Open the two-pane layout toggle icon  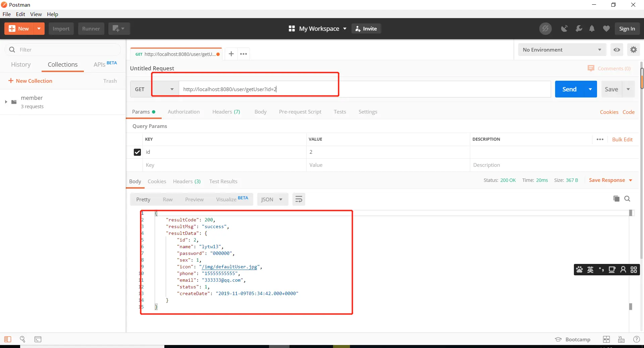[x=606, y=339]
